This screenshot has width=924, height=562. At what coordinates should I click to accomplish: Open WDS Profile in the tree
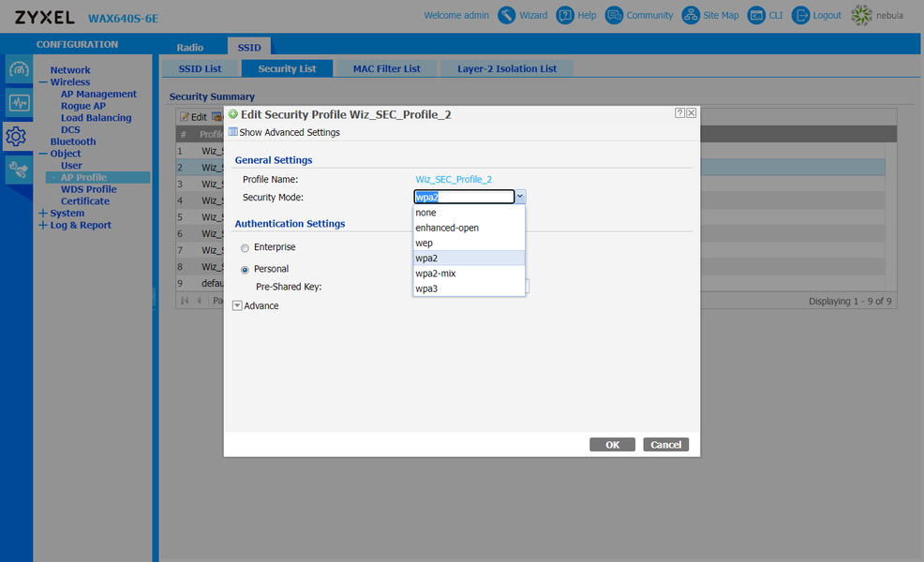point(88,189)
